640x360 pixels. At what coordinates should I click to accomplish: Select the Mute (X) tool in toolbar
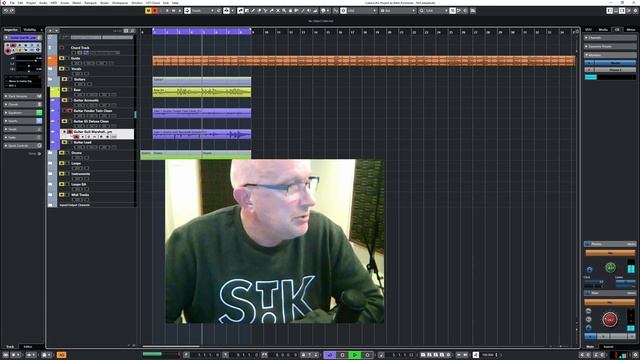(278, 11)
